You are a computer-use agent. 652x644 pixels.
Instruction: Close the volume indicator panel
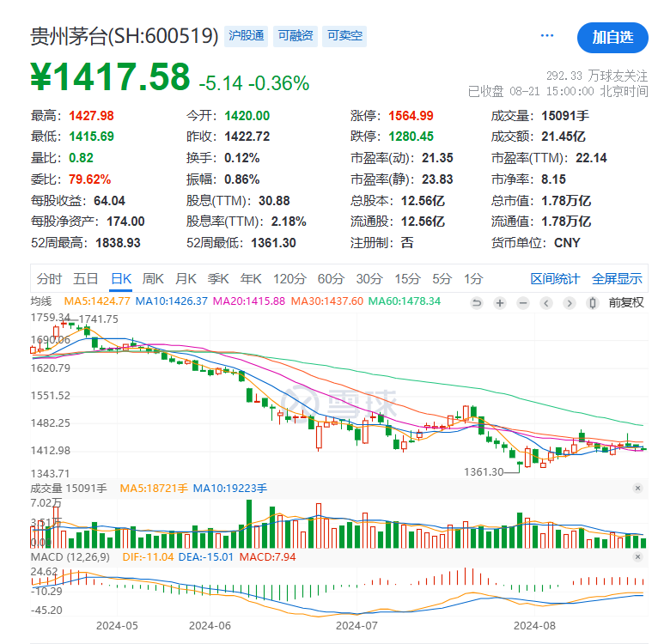pyautogui.click(x=638, y=488)
